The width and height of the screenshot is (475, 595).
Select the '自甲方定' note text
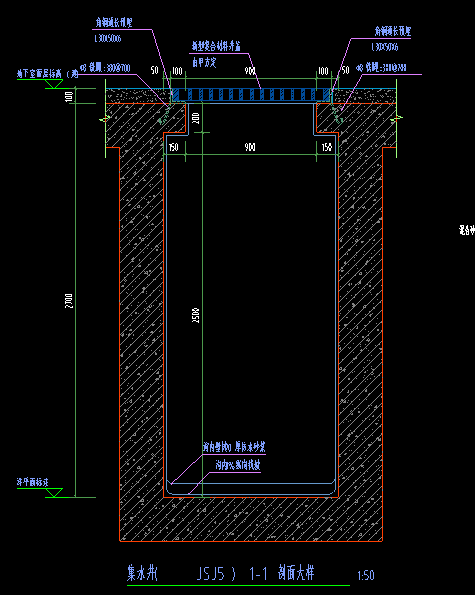tap(204, 62)
